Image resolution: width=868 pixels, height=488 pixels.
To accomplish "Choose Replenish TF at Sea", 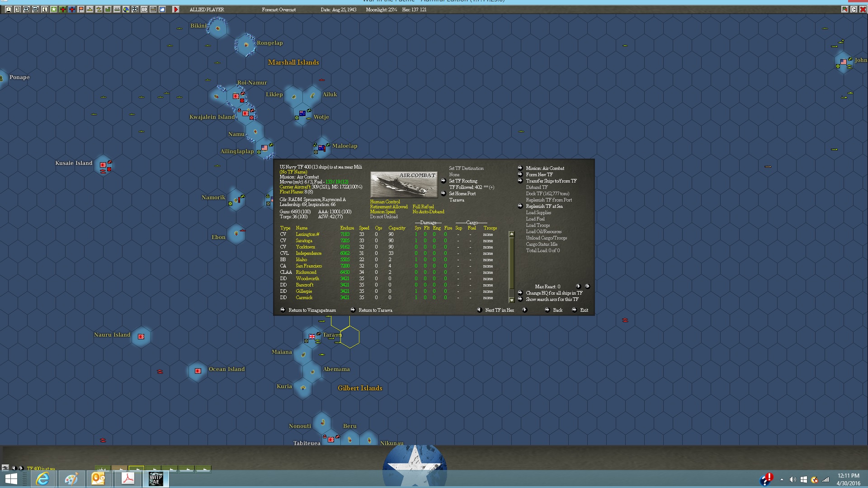I will pyautogui.click(x=544, y=206).
